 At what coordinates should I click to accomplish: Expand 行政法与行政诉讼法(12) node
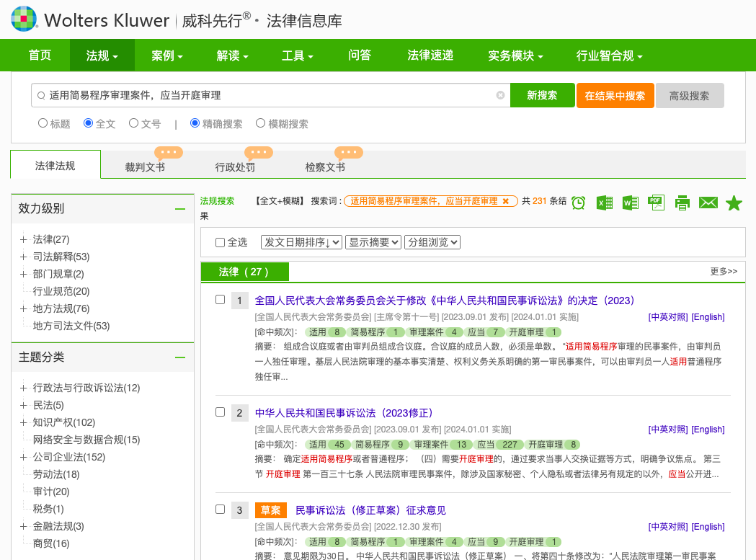point(23,388)
